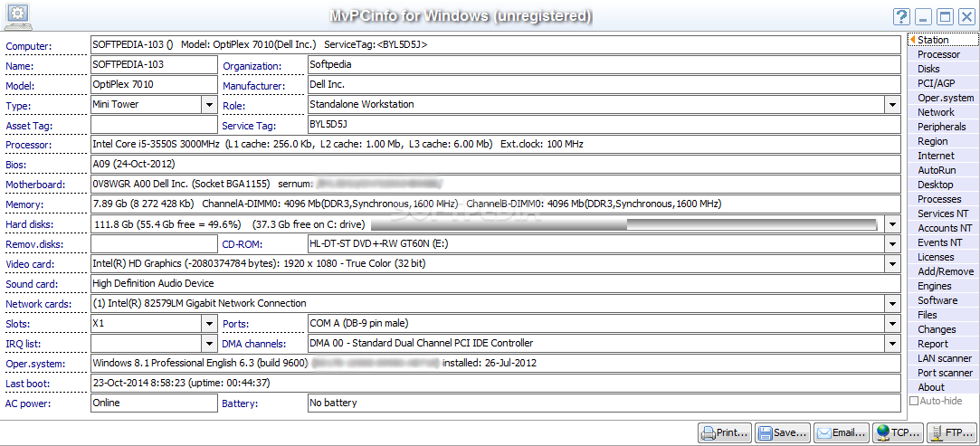Switch to the Processor section

[943, 54]
